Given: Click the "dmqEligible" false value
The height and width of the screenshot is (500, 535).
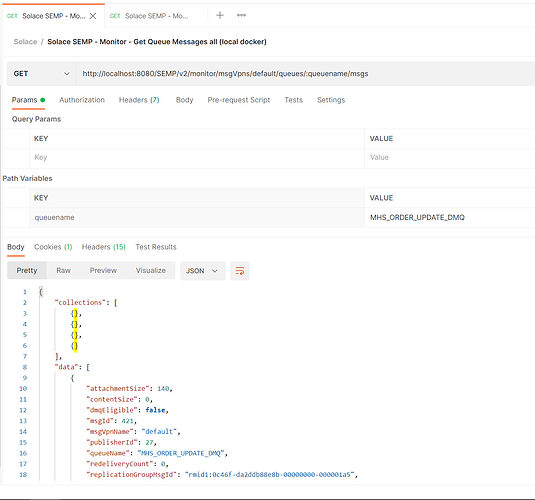Looking at the screenshot, I should coord(155,410).
